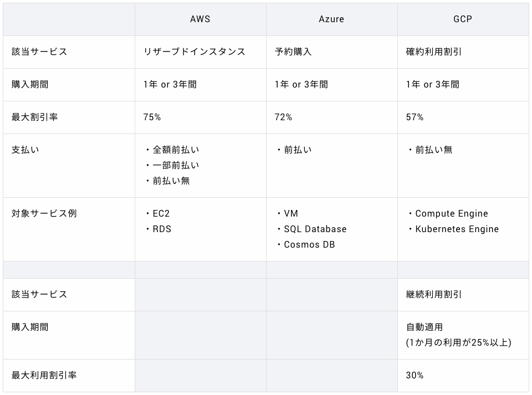Select the 一部前払い payment option
This screenshot has width=532, height=395.
tap(176, 165)
